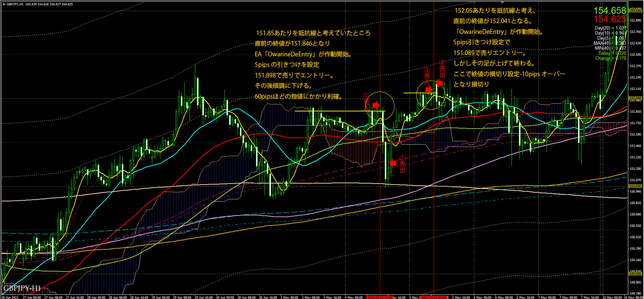The height and width of the screenshot is (299, 644).
Task: Click 150.420 on the price scale
Action: coord(636,237)
